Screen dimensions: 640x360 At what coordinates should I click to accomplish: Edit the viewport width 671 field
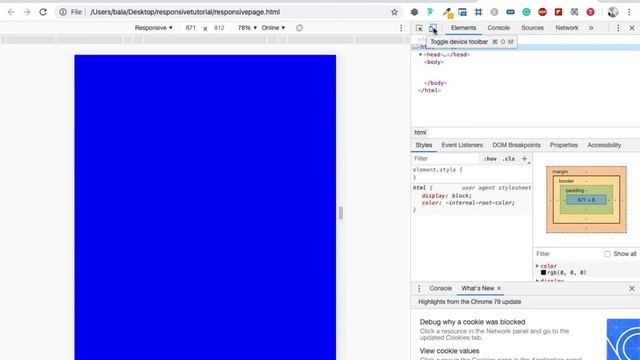click(191, 28)
